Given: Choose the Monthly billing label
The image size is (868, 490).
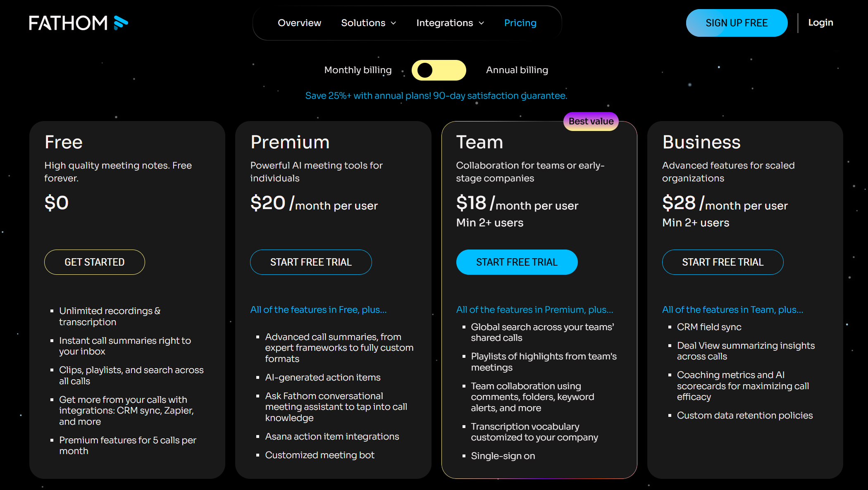Looking at the screenshot, I should (358, 70).
